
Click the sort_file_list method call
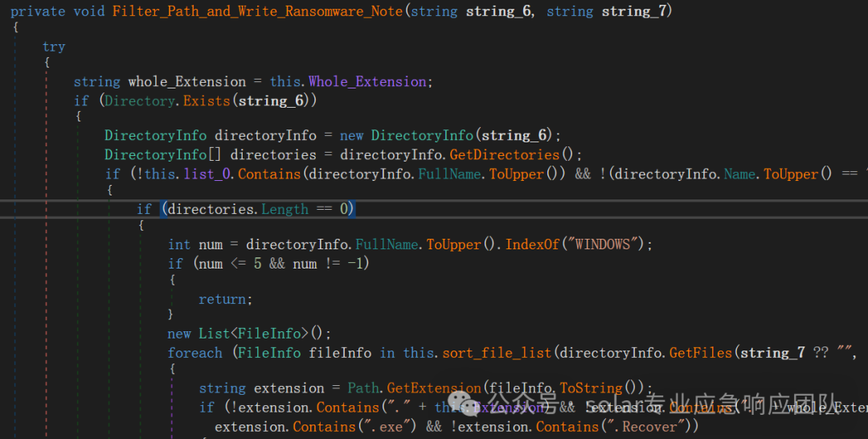(x=497, y=353)
